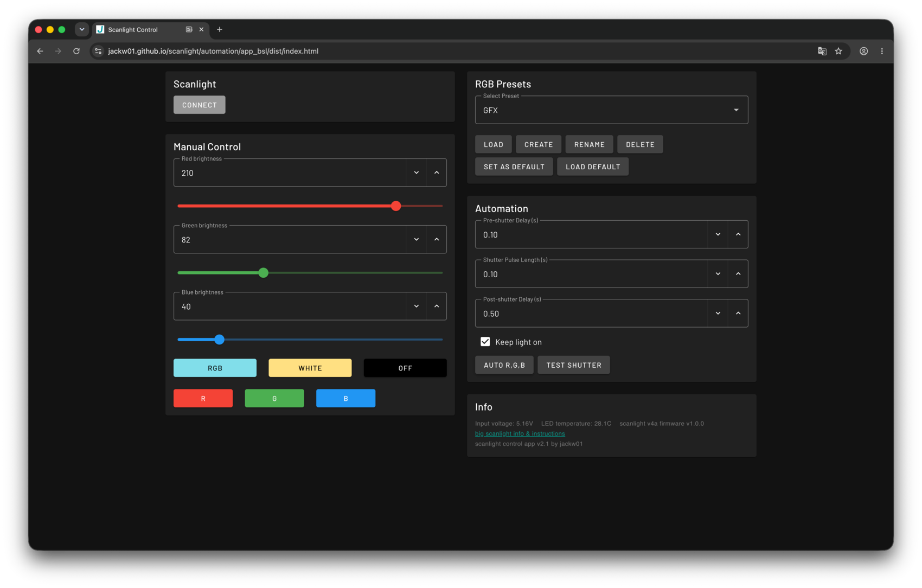The image size is (922, 588).
Task: Click the browser back arrow
Action: click(40, 51)
